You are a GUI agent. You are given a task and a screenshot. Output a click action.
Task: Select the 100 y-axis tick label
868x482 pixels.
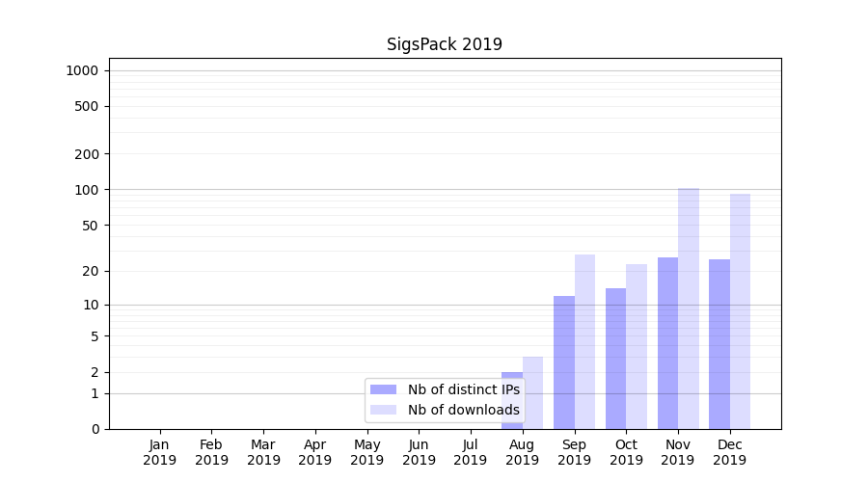click(x=87, y=190)
